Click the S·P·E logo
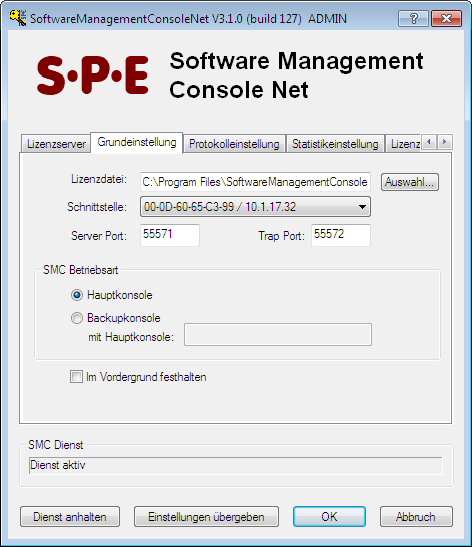 [x=93, y=75]
